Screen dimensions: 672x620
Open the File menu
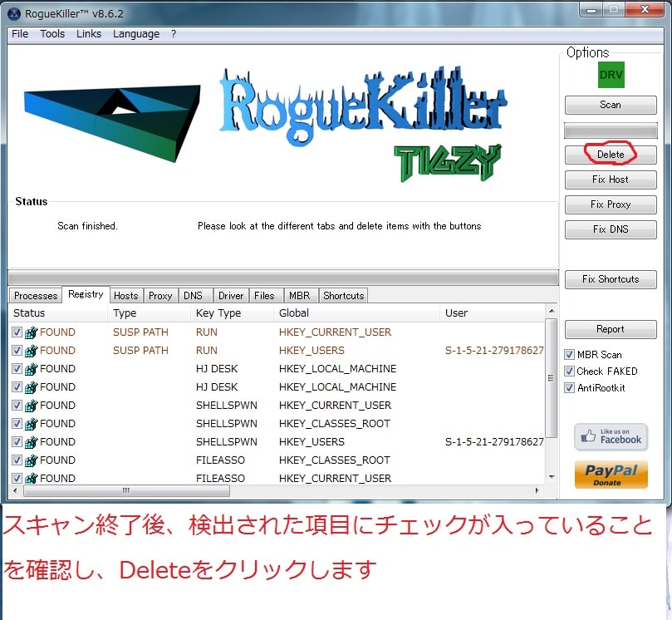[x=20, y=34]
